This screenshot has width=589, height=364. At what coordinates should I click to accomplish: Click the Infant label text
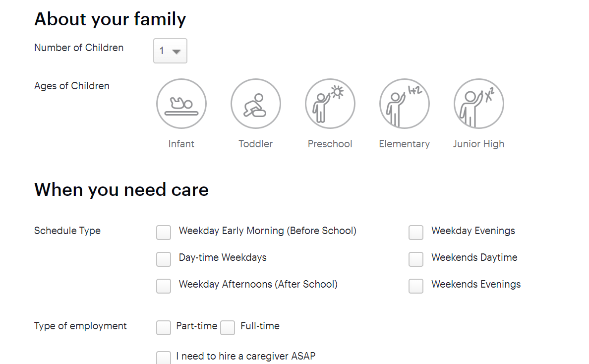pos(181,144)
